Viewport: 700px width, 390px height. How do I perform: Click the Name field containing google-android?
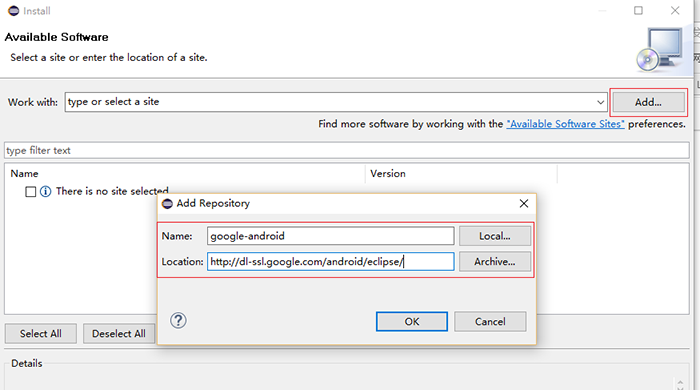point(330,236)
